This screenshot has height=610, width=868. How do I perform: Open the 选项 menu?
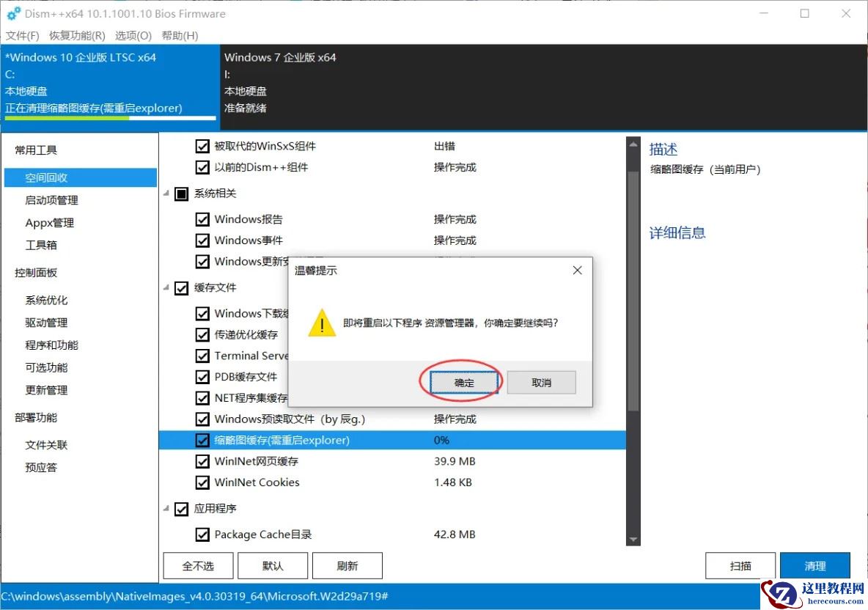tap(133, 35)
